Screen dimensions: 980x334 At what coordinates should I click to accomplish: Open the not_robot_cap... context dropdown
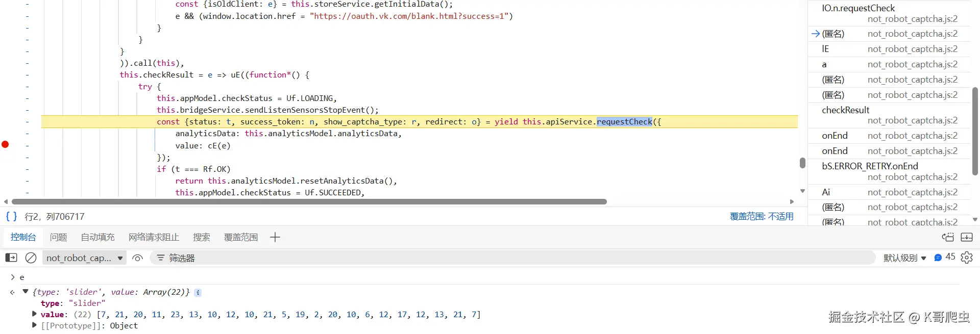pyautogui.click(x=84, y=258)
